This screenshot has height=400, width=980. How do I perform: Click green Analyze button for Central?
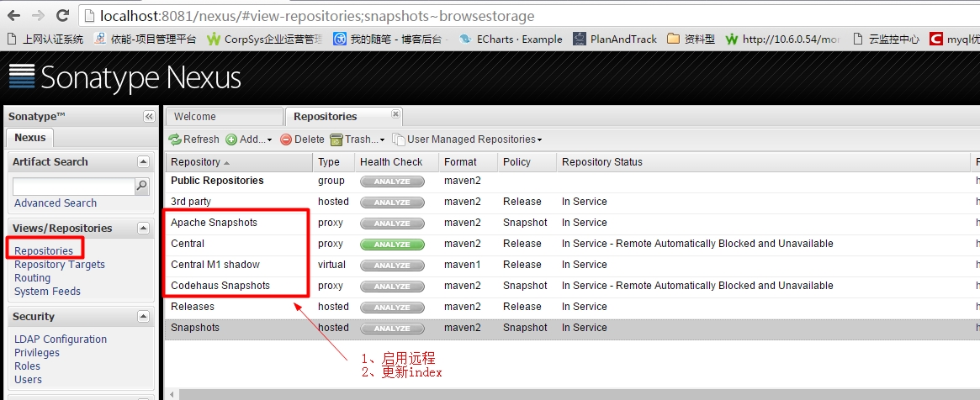[x=392, y=244]
